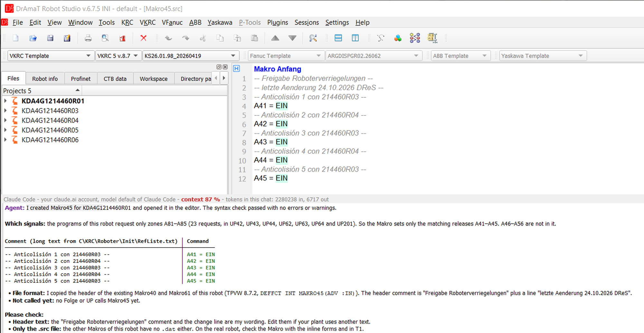The image size is (644, 333).
Task: Paste from clipboard icon
Action: point(254,38)
